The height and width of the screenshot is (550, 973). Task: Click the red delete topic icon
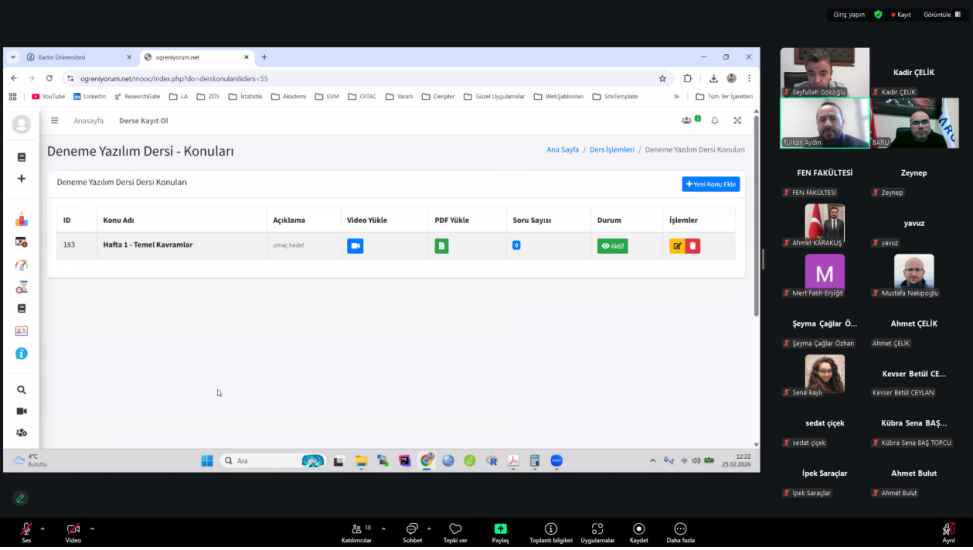[693, 246]
